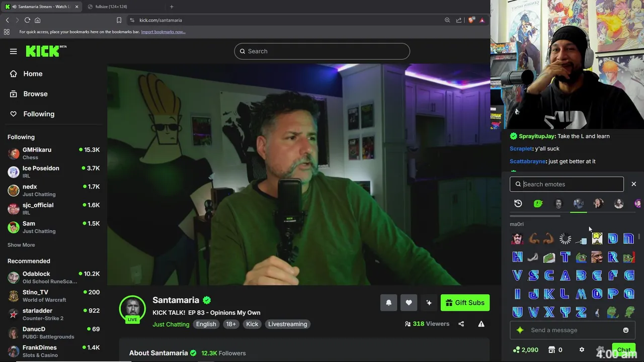Insert the letter M emote
Image resolution: width=644 pixels, height=362 pixels.
click(x=581, y=294)
